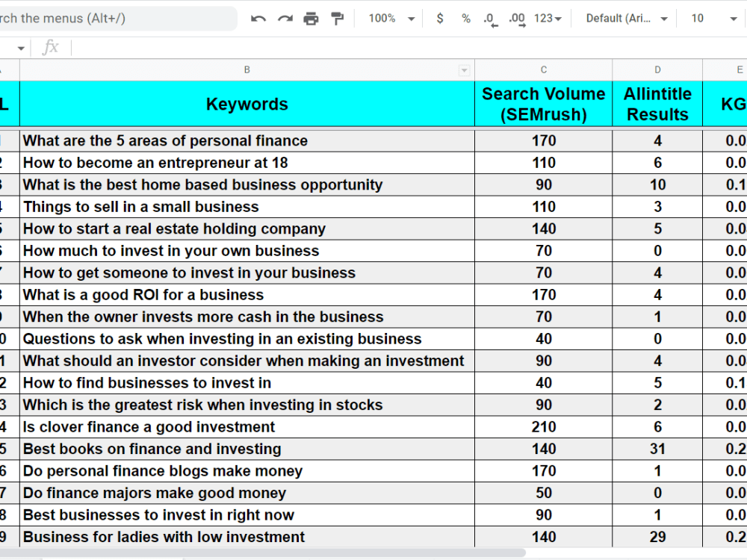Click the horizontal scrollbar at bottom
The height and width of the screenshot is (560, 747).
(x=262, y=553)
